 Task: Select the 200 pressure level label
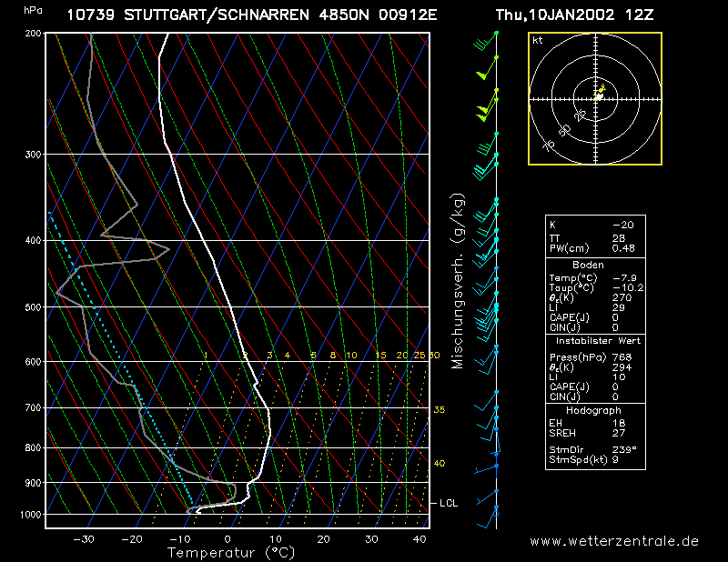point(33,34)
